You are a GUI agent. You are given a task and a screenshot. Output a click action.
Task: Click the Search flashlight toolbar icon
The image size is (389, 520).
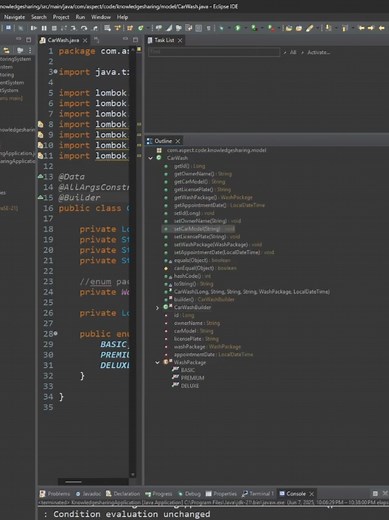click(x=310, y=28)
